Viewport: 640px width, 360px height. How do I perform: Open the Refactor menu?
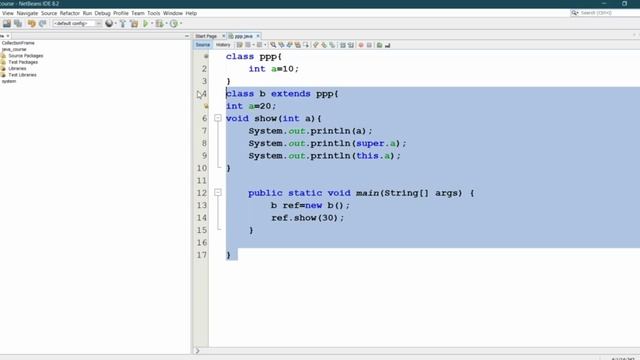coord(70,13)
